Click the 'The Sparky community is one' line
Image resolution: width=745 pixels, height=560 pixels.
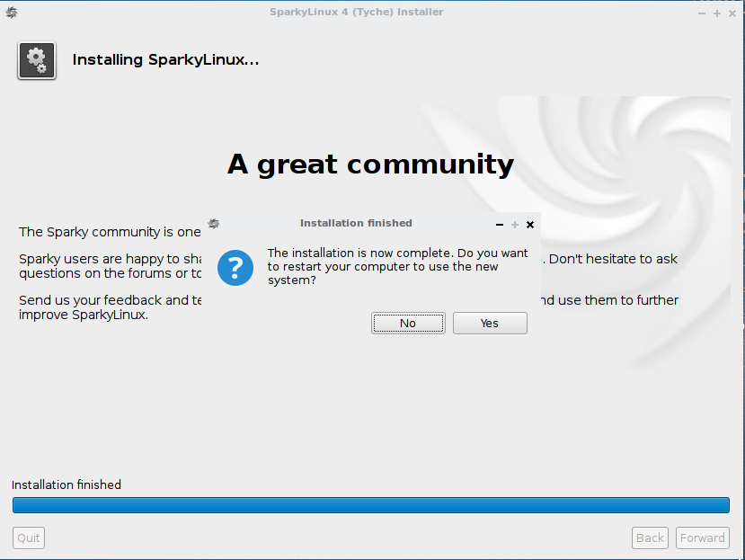coord(110,232)
